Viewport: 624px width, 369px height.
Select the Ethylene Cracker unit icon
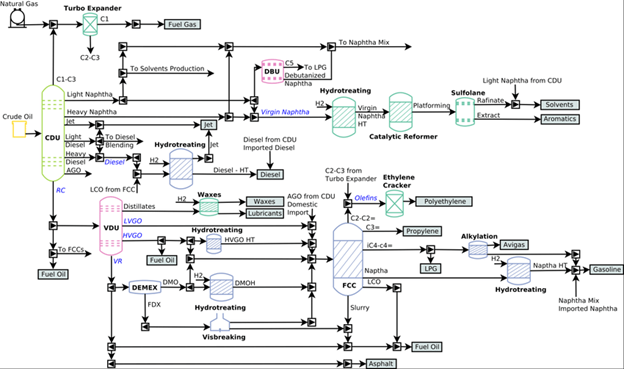tap(394, 203)
